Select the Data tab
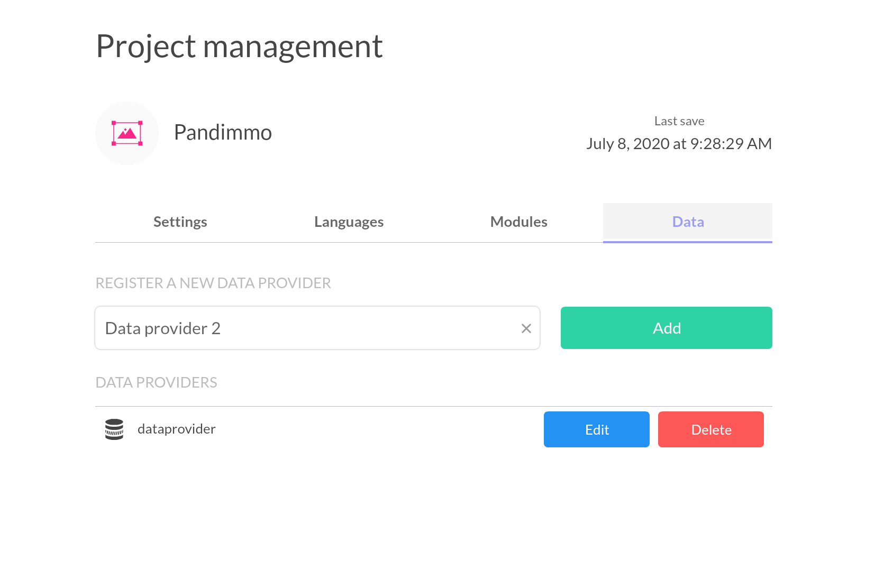 tap(688, 222)
